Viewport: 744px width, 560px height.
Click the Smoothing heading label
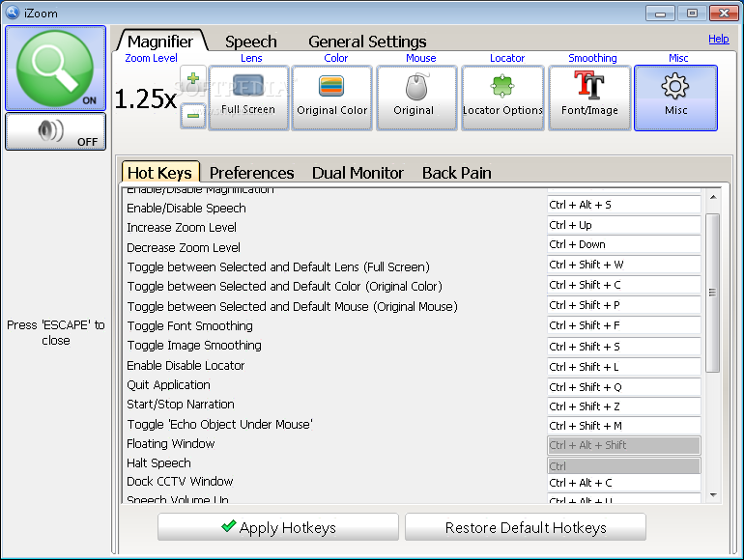point(592,58)
